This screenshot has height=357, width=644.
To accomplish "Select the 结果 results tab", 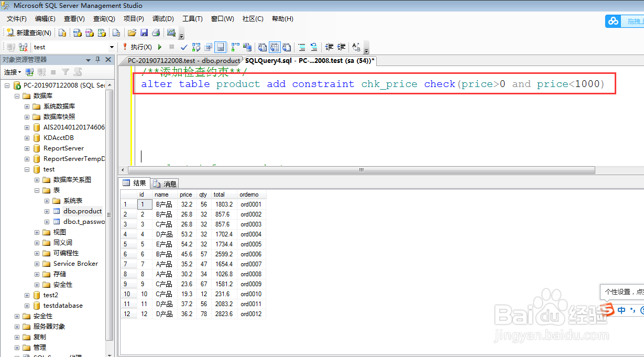I will pyautogui.click(x=134, y=183).
